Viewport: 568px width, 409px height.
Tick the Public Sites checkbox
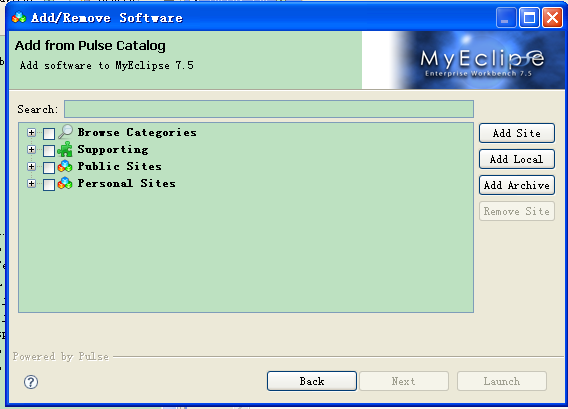pos(49,167)
